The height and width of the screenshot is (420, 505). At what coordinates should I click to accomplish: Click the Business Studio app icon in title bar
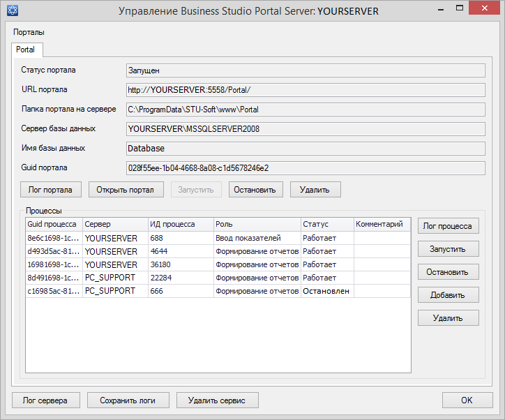pos(13,10)
